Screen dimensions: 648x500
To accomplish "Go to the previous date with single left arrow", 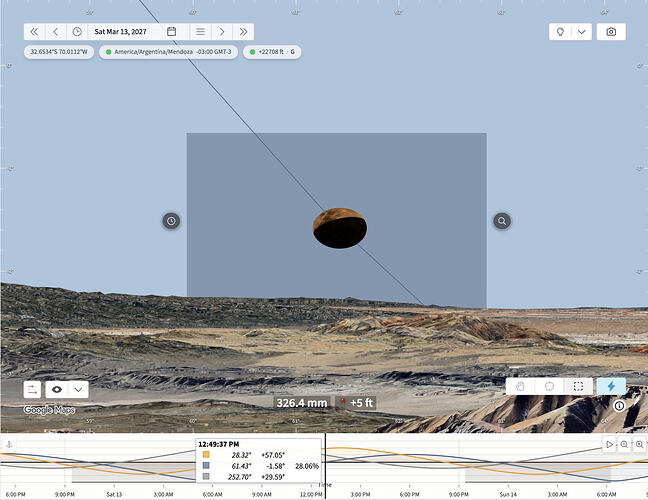I will pos(56,32).
